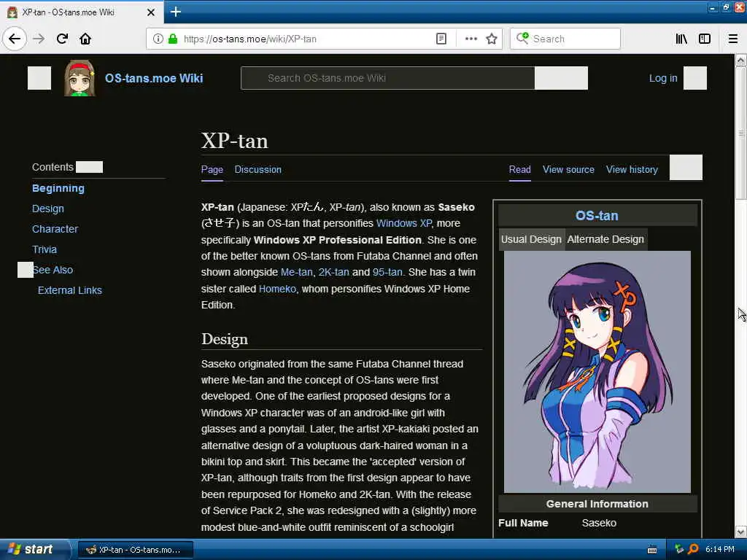Image resolution: width=747 pixels, height=560 pixels.
Task: Click the 6:14 PM taskbar clock
Action: [719, 550]
